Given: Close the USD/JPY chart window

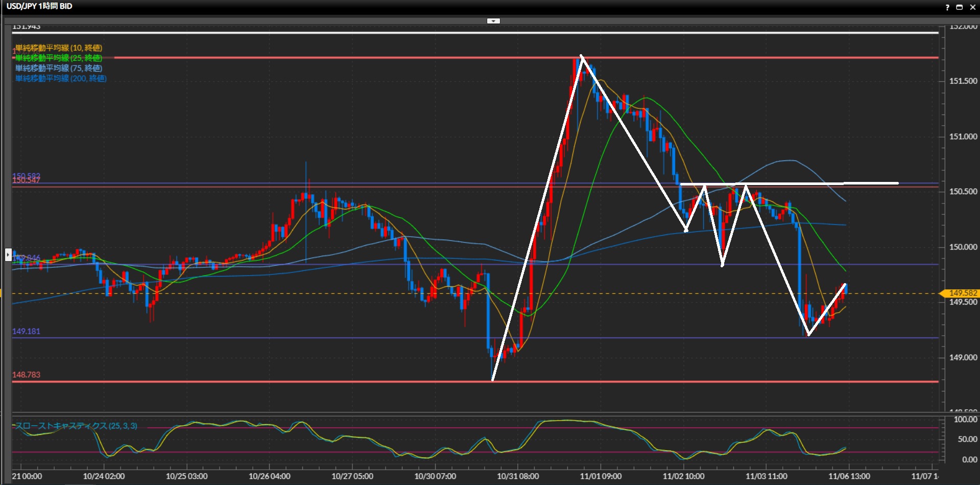Looking at the screenshot, I should (972, 7).
